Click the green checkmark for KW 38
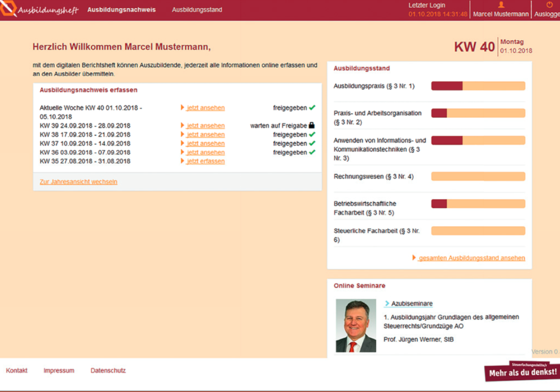The height and width of the screenshot is (392, 560). pyautogui.click(x=312, y=134)
